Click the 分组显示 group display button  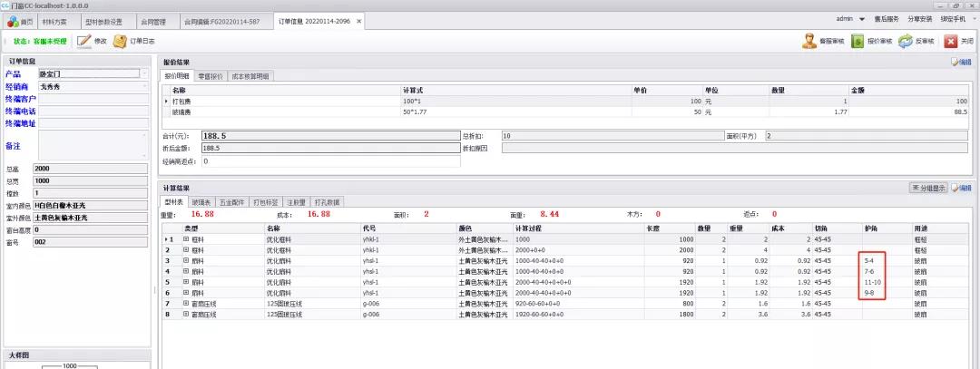(928, 188)
